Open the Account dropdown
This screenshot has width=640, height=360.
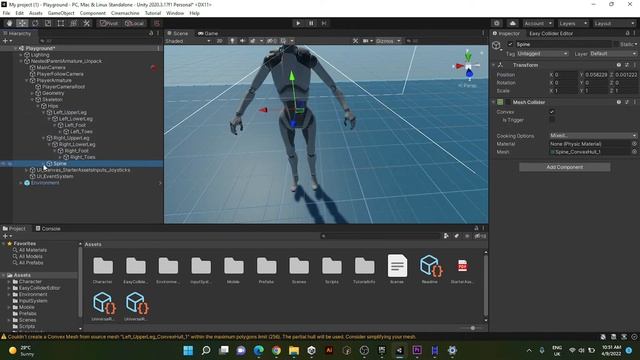[x=538, y=23]
